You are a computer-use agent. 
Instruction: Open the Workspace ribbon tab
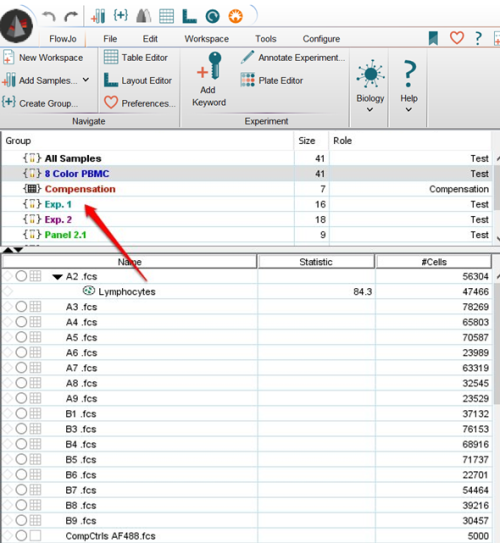point(206,39)
